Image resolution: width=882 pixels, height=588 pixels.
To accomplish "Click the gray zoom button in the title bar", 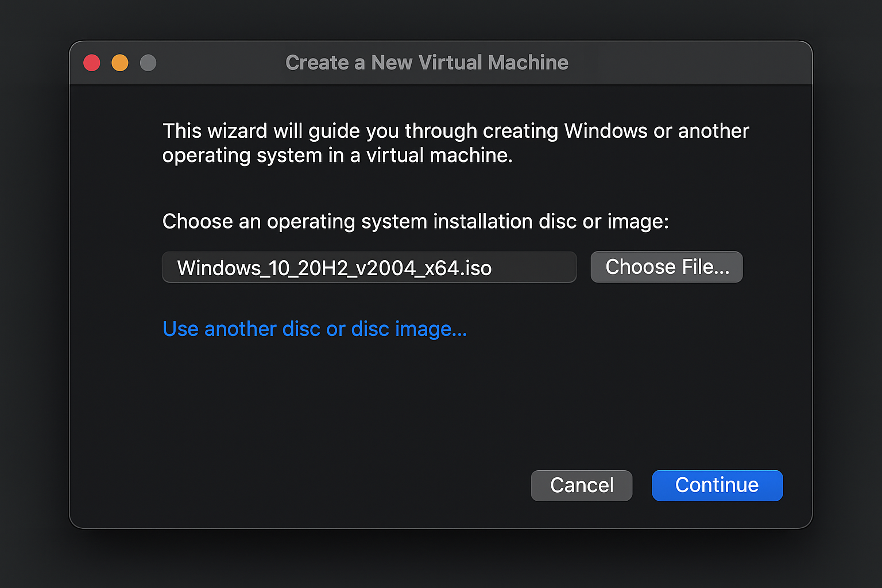I will (148, 63).
